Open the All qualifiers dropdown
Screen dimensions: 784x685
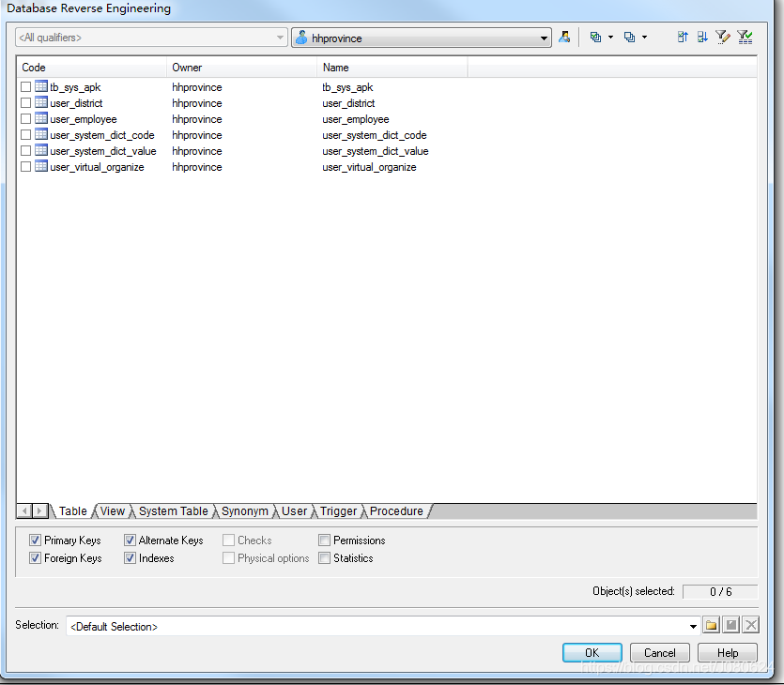click(151, 38)
